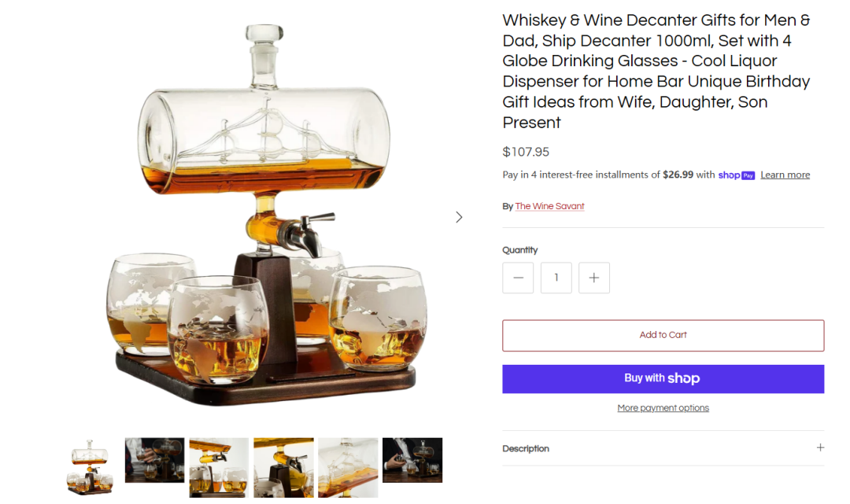Open Learn more about Shop Pay
The height and width of the screenshot is (504, 850).
pos(785,175)
